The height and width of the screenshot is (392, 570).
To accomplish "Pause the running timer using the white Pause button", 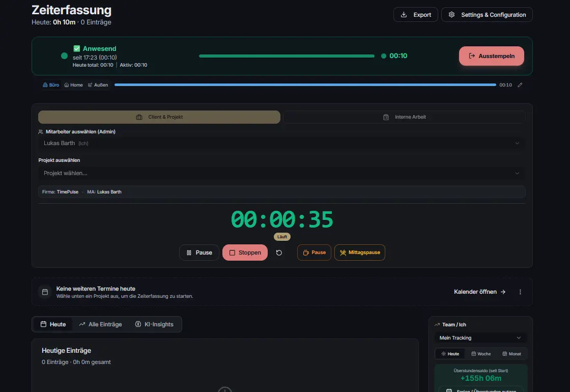I will click(199, 253).
